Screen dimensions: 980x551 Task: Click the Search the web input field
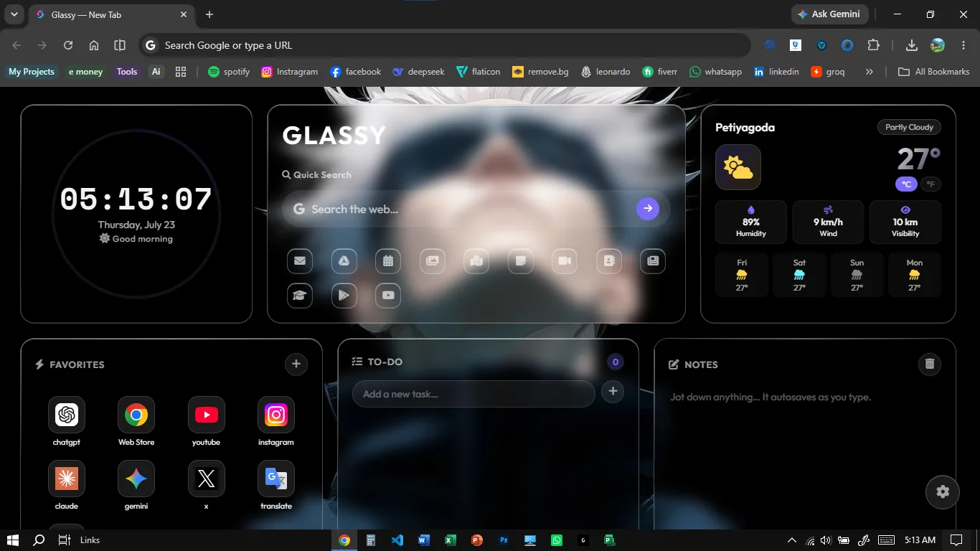(476, 209)
